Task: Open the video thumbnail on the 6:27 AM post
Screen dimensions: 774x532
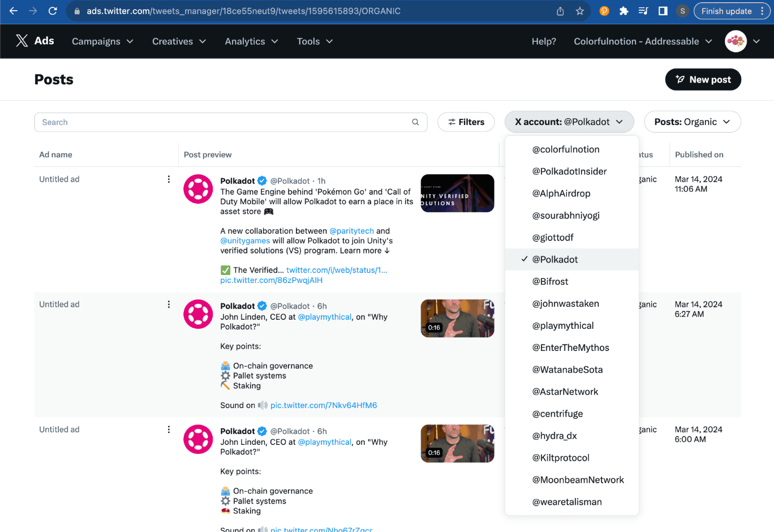Action: click(457, 318)
